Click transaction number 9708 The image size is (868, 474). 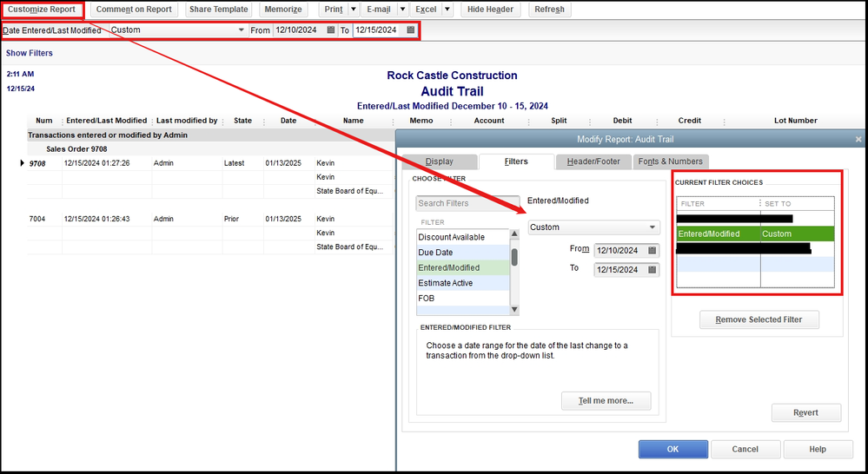pos(37,164)
